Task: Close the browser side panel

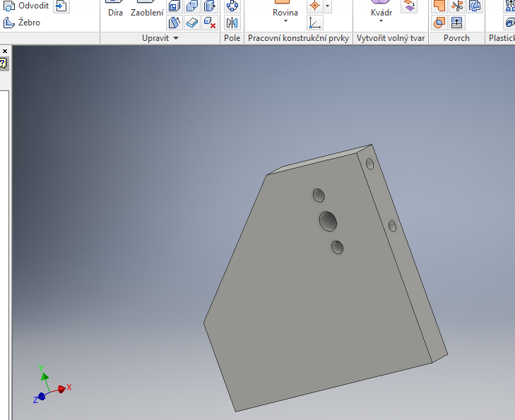Action: pyautogui.click(x=4, y=52)
